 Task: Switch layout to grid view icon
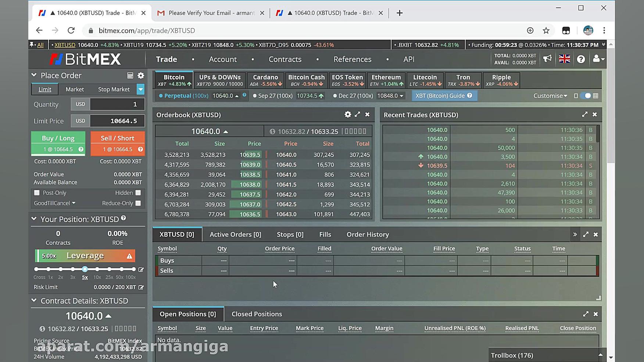coord(596,96)
